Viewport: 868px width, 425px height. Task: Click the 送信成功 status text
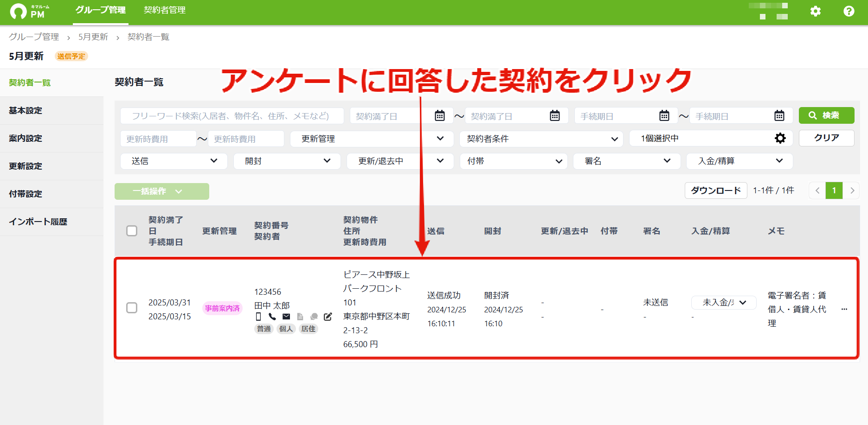[444, 295]
